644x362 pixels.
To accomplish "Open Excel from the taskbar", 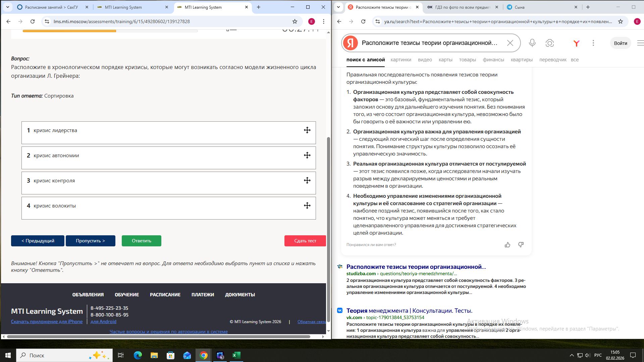I will pos(236,355).
